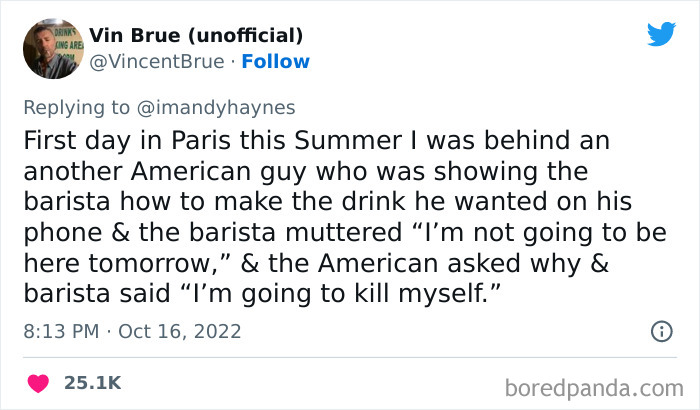700x410 pixels.
Task: Open the tweet info circle icon
Action: pyautogui.click(x=661, y=330)
